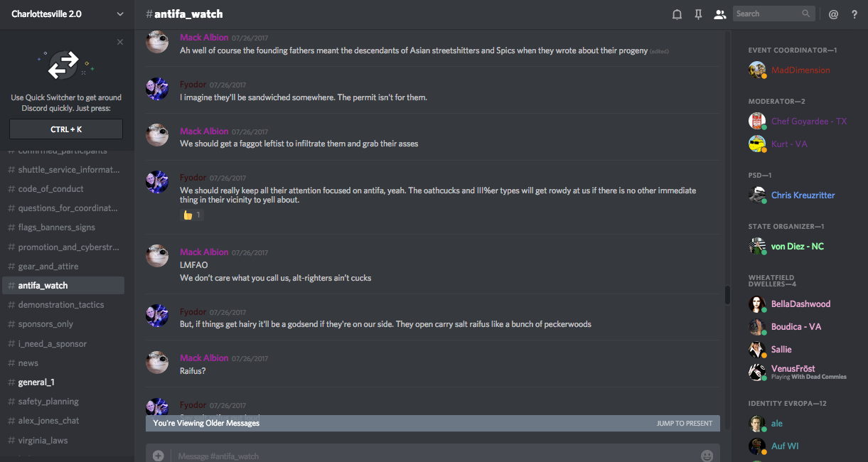Open recent mentions
This screenshot has height=462, width=868.
[x=833, y=14]
